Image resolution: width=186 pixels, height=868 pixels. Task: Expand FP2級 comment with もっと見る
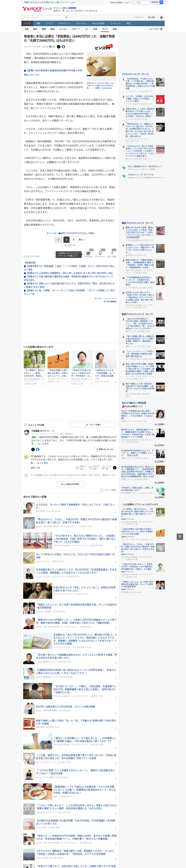(43, 463)
